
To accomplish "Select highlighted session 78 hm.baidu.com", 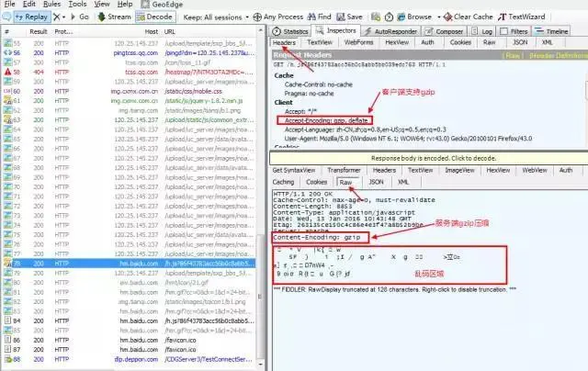I will [x=130, y=264].
